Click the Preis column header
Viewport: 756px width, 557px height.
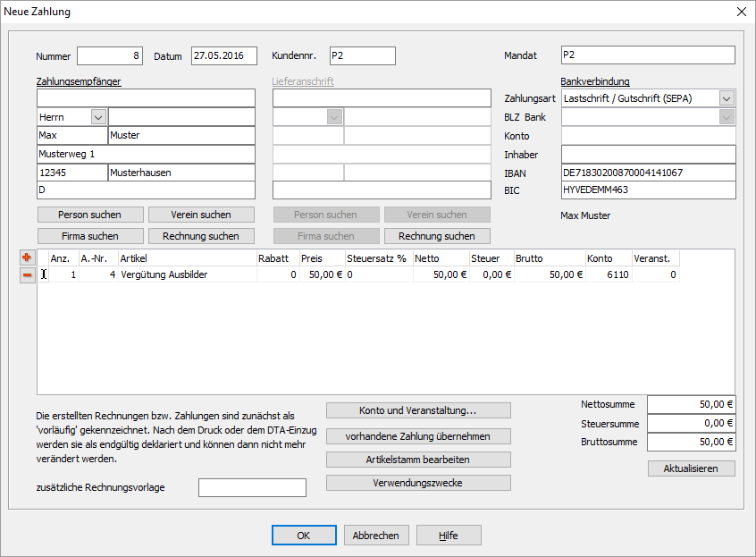point(322,258)
